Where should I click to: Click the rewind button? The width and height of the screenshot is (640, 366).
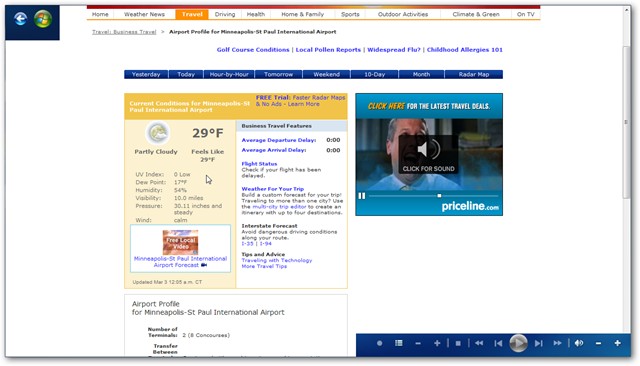[x=479, y=343]
